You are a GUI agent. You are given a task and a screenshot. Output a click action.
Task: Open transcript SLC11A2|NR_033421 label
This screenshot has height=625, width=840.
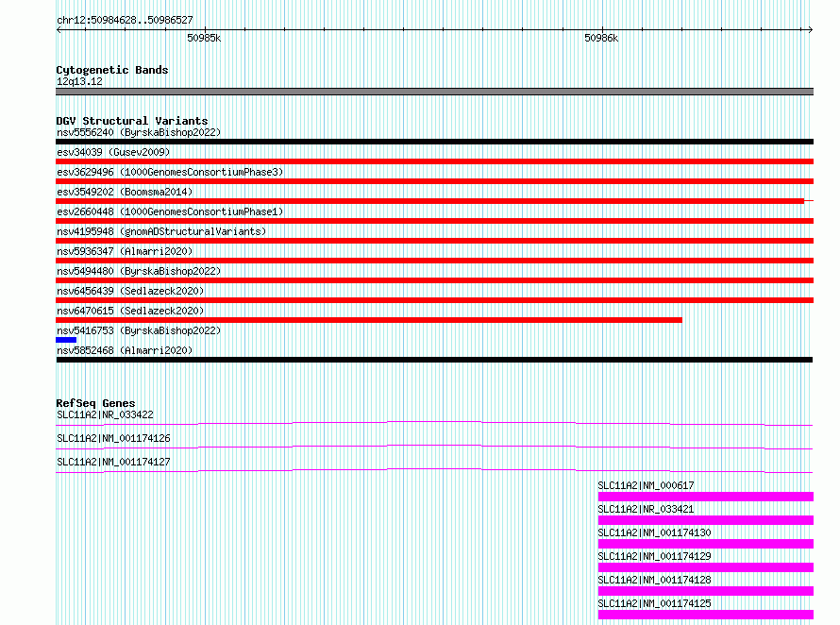coord(646,509)
